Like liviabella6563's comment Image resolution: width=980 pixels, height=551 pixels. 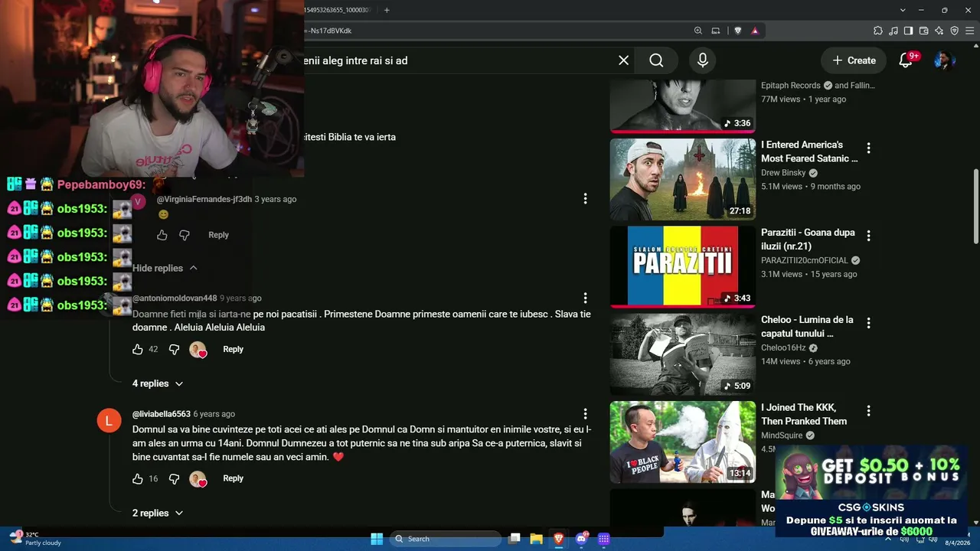138,478
